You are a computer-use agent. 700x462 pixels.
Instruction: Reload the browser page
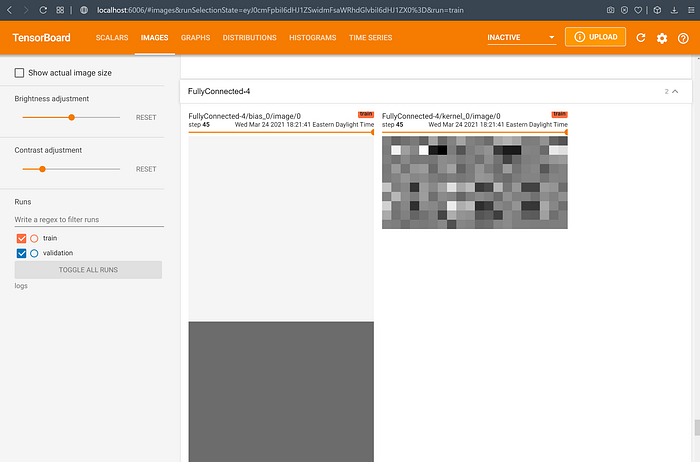click(x=43, y=10)
